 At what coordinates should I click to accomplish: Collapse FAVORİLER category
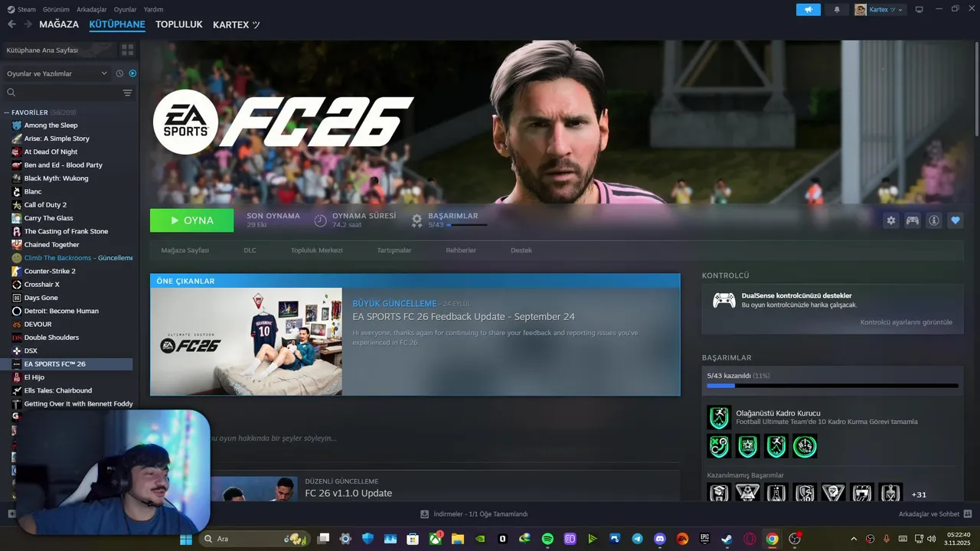(7, 112)
